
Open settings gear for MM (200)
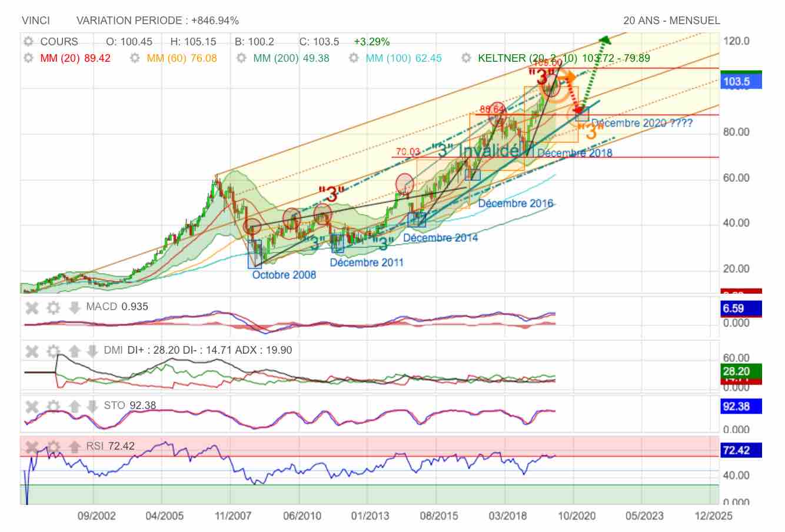[241, 58]
